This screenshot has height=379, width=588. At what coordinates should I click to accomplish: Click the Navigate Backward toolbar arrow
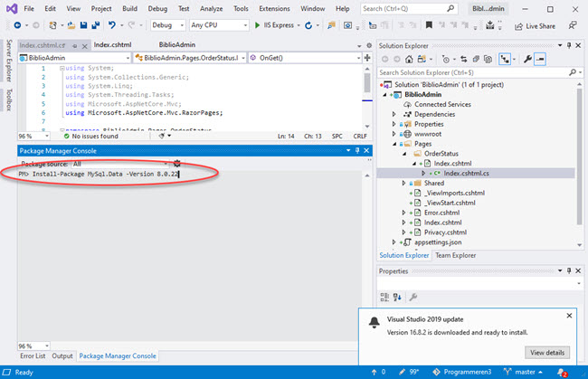point(17,25)
